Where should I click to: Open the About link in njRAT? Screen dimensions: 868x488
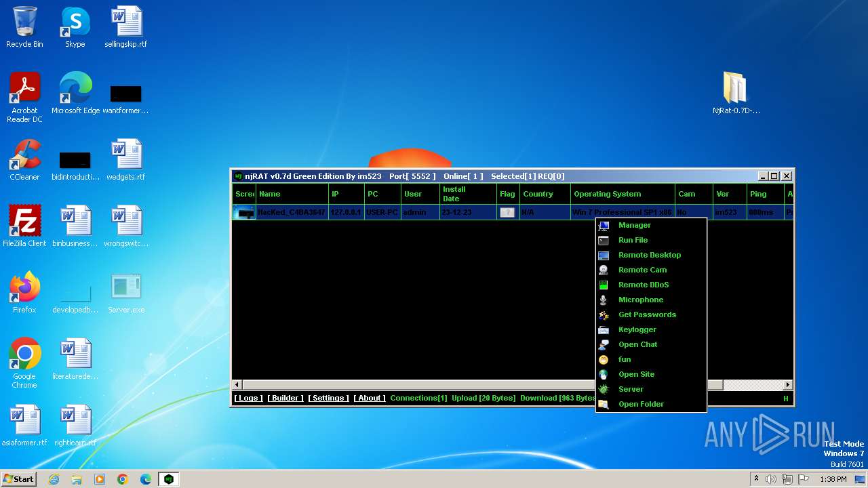pyautogui.click(x=370, y=398)
